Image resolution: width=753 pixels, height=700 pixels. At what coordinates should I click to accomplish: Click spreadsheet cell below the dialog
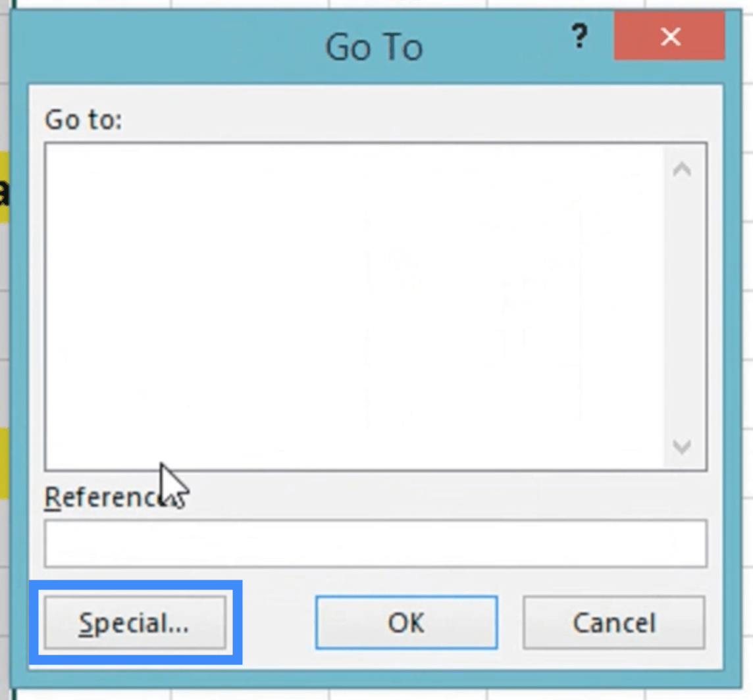pyautogui.click(x=249, y=694)
